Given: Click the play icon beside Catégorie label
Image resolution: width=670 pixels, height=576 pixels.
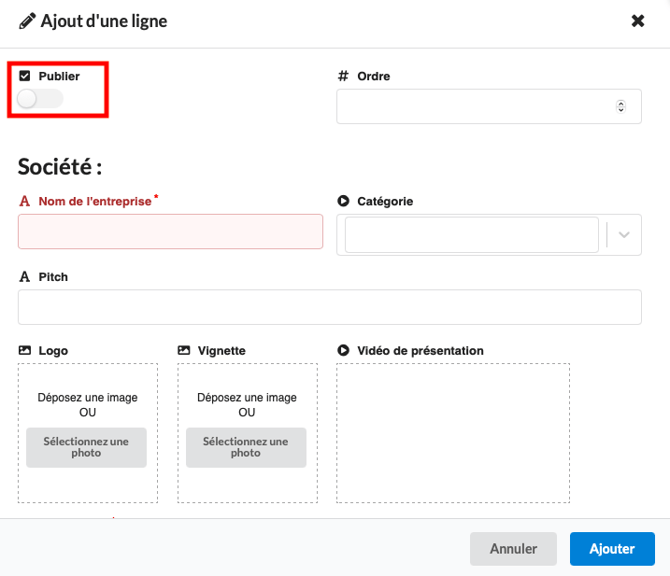Looking at the screenshot, I should point(343,201).
